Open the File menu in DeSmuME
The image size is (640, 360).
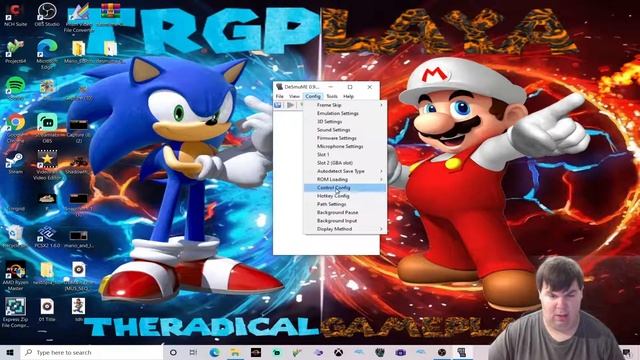tap(280, 96)
